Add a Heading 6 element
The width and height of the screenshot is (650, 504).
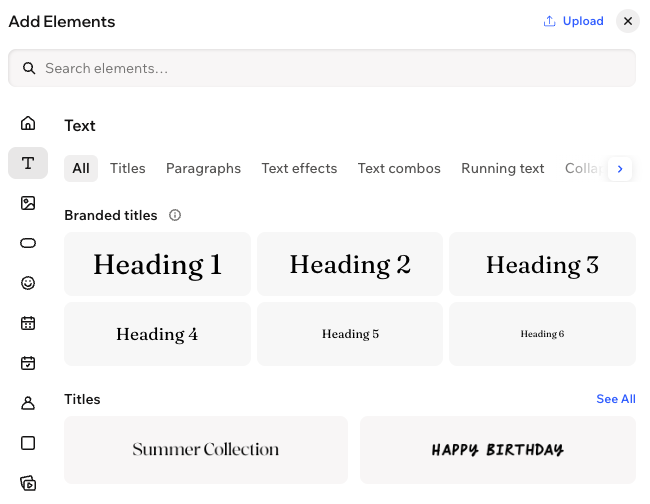point(542,334)
